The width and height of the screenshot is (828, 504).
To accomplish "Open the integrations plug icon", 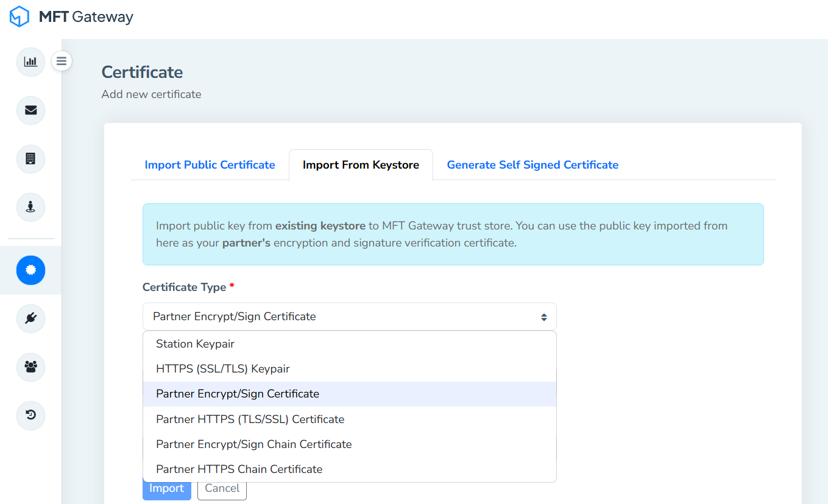I will (30, 318).
